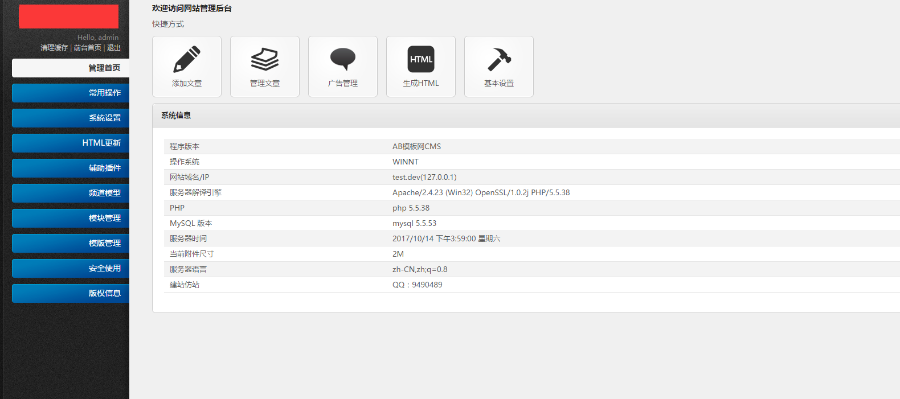Open the 管理文章 stacked-papers shortcut

(265, 67)
